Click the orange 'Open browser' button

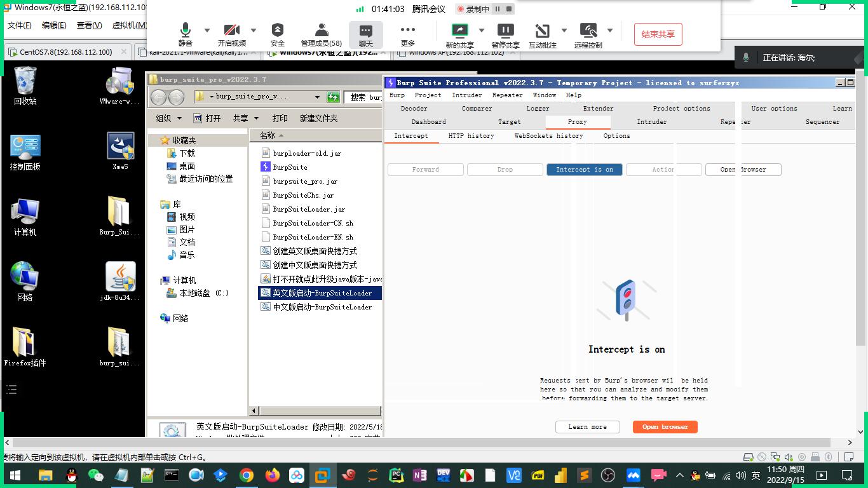click(x=665, y=427)
